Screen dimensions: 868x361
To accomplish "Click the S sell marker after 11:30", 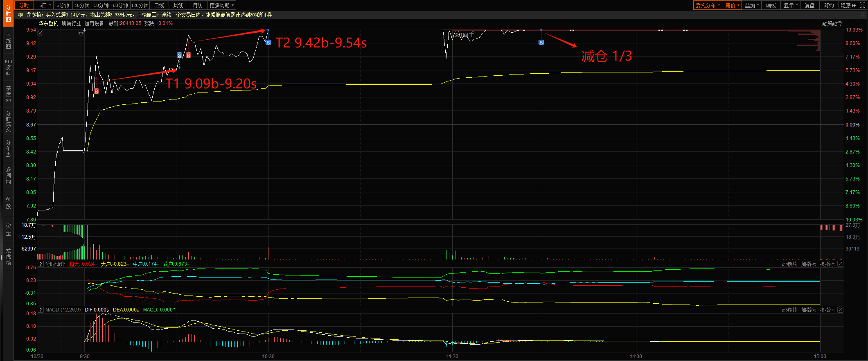I will [541, 43].
